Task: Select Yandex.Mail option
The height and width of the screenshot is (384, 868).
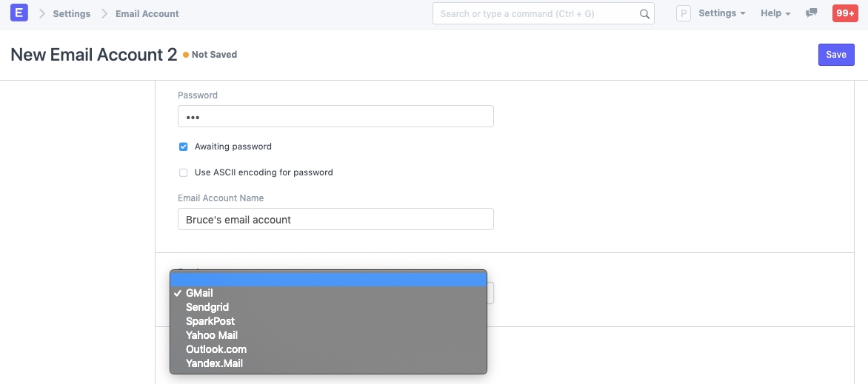Action: click(215, 363)
